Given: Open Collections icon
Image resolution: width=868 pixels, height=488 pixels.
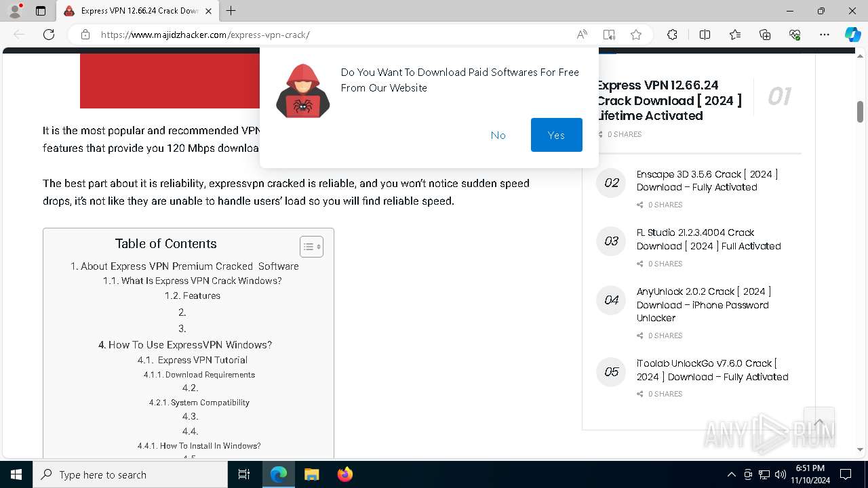Looking at the screenshot, I should [765, 35].
